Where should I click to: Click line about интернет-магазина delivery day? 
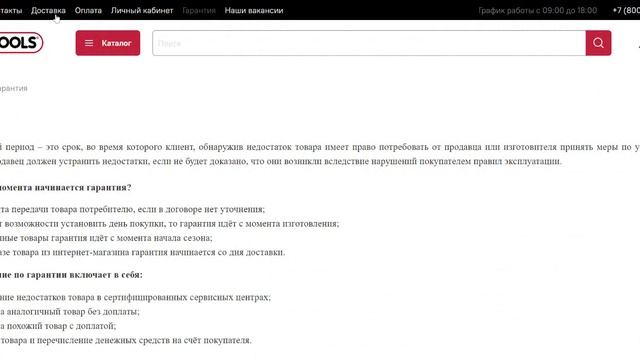(142, 252)
